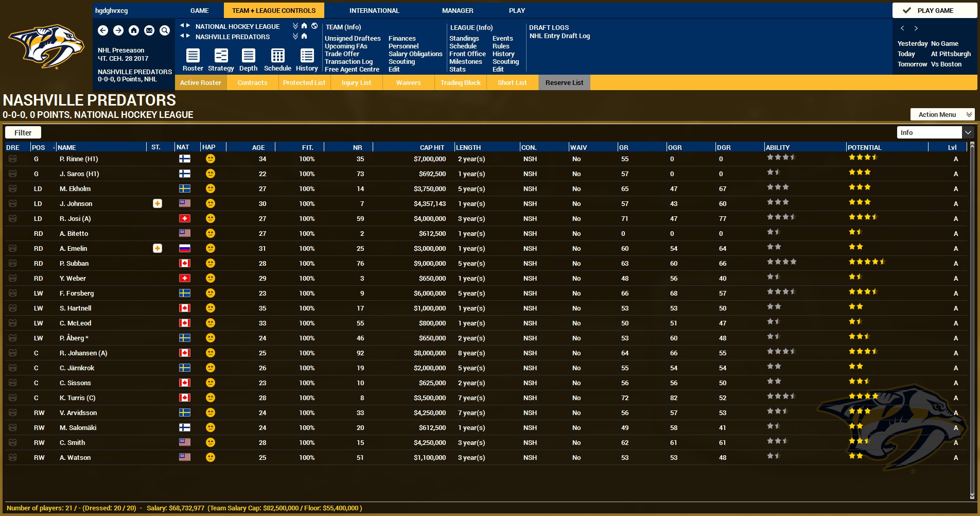Toggle dressed status for J. Saros

point(12,174)
